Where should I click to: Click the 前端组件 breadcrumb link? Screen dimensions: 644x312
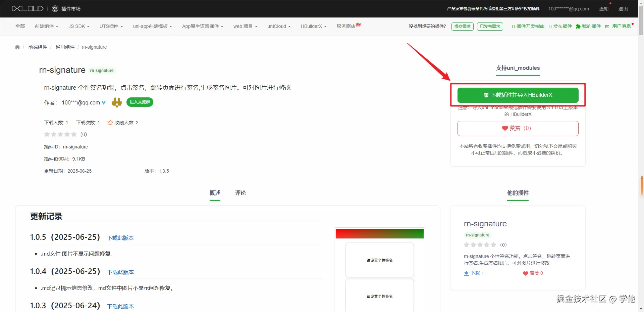(x=38, y=47)
